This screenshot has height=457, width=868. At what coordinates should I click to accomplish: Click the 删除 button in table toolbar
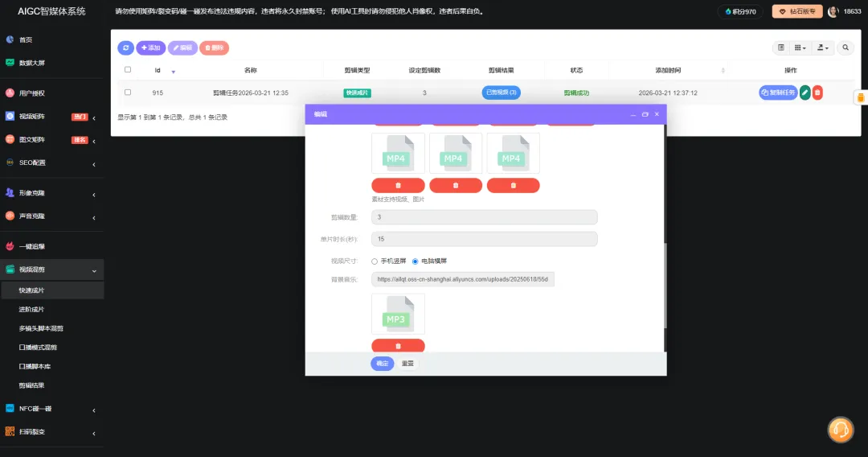click(215, 47)
